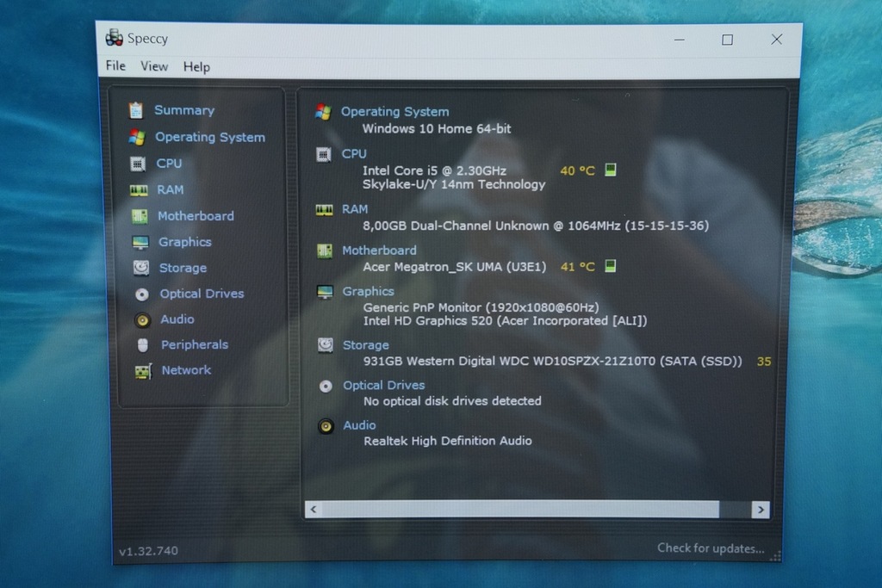This screenshot has height=588, width=882.
Task: Show the Graphics section from sidebar
Action: (x=185, y=242)
